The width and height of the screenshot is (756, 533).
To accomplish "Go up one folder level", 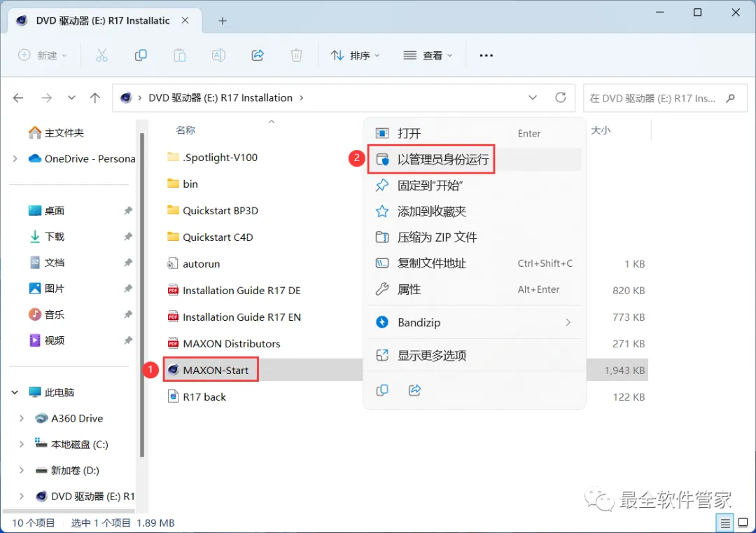I will pyautogui.click(x=95, y=98).
